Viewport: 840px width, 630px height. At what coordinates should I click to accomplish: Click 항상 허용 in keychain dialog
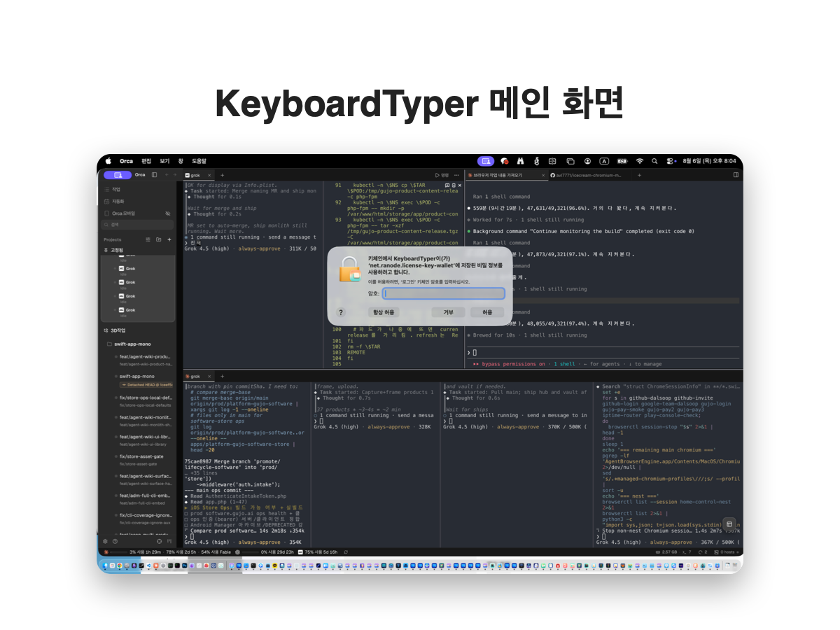384,312
